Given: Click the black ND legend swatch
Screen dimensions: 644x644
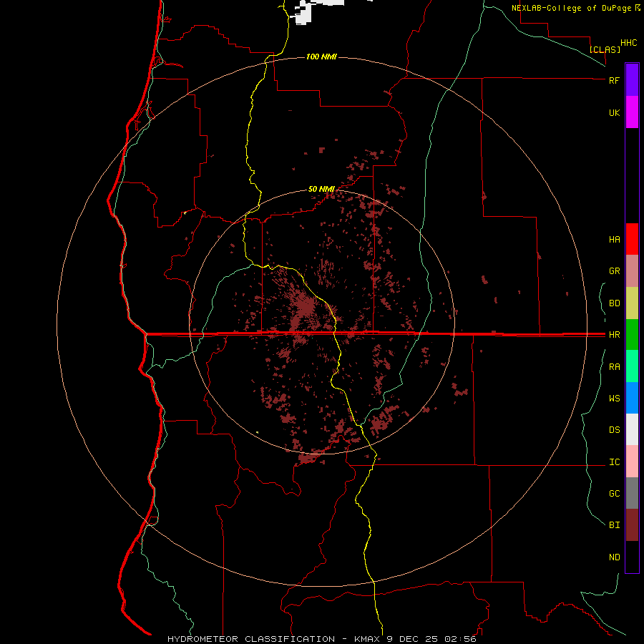Looking at the screenshot, I should [632, 557].
